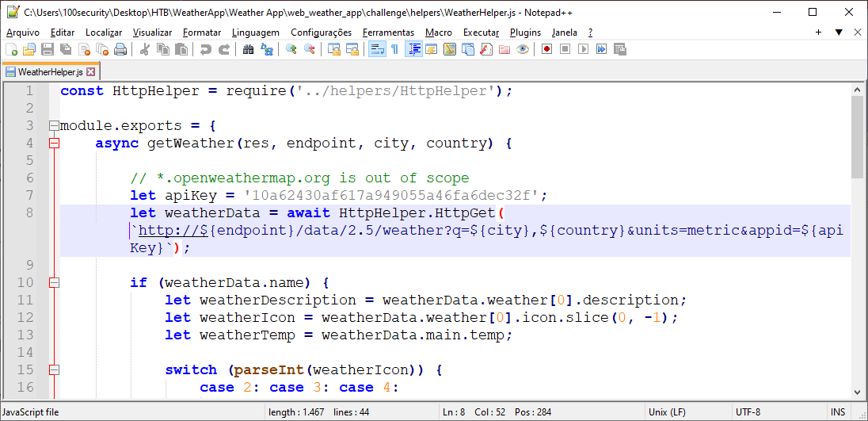
Task: Stop macro recording button
Action: (x=565, y=49)
